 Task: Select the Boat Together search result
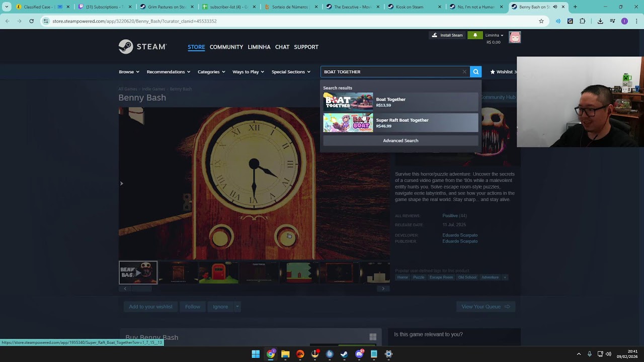(x=400, y=102)
